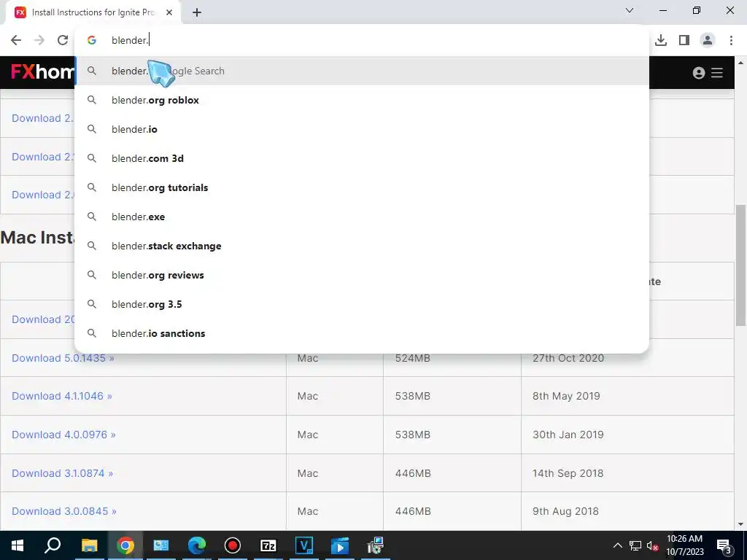Click the Download 5.0.1435 link
This screenshot has width=747, height=560.
[x=63, y=358]
